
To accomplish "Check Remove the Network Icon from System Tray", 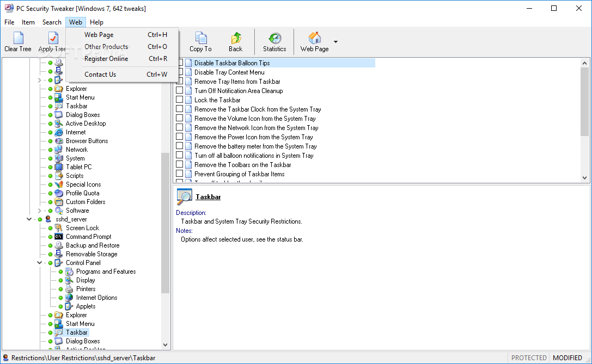I will 179,127.
